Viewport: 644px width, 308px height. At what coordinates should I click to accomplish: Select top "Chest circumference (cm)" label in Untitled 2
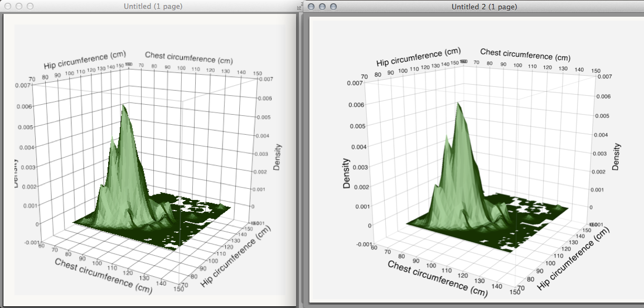(x=525, y=54)
